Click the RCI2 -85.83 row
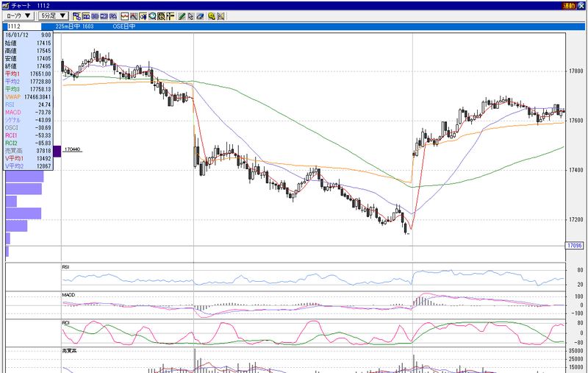This screenshot has width=588, height=373. tap(28, 143)
